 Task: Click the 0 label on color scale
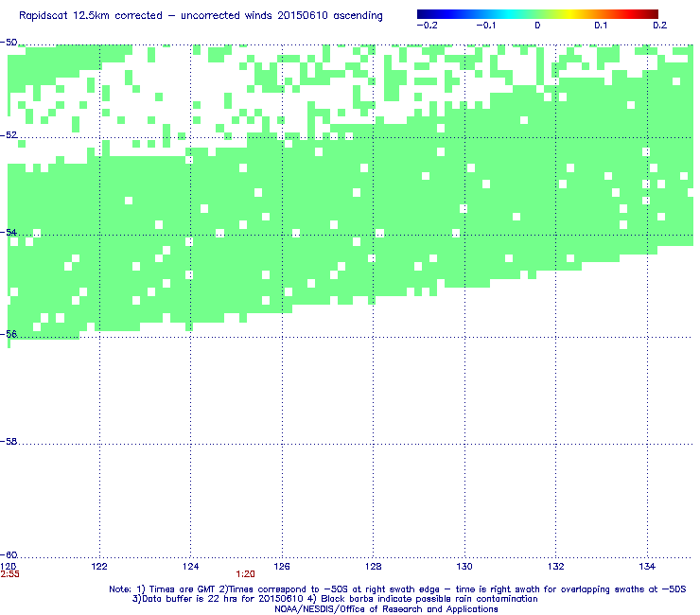coord(537,26)
